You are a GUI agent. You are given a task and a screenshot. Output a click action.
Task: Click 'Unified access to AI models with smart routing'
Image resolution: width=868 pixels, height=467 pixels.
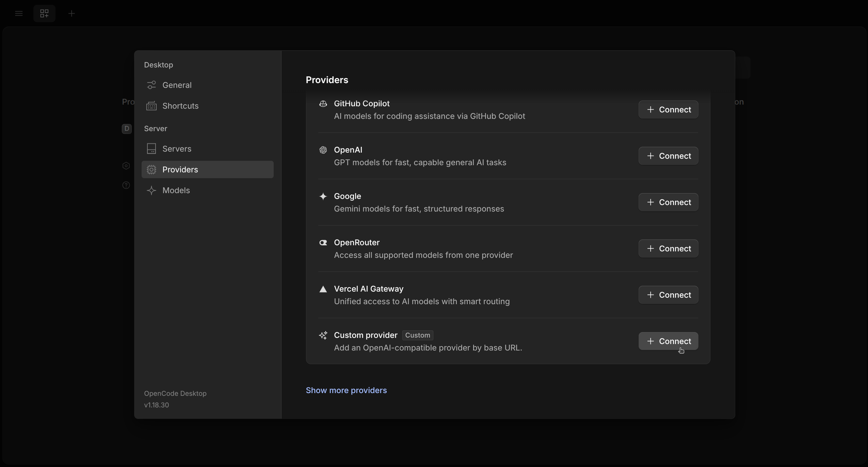(422, 301)
